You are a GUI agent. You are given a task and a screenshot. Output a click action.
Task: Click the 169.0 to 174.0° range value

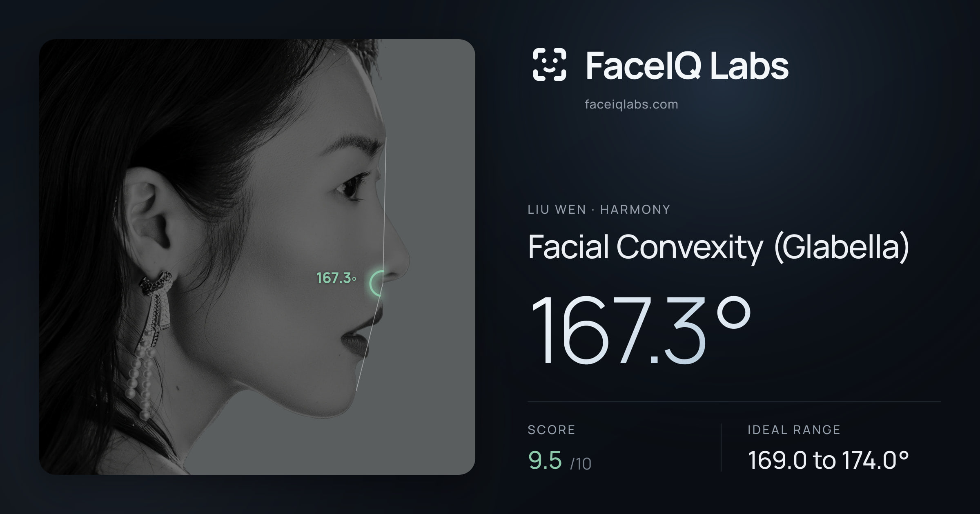tap(829, 461)
